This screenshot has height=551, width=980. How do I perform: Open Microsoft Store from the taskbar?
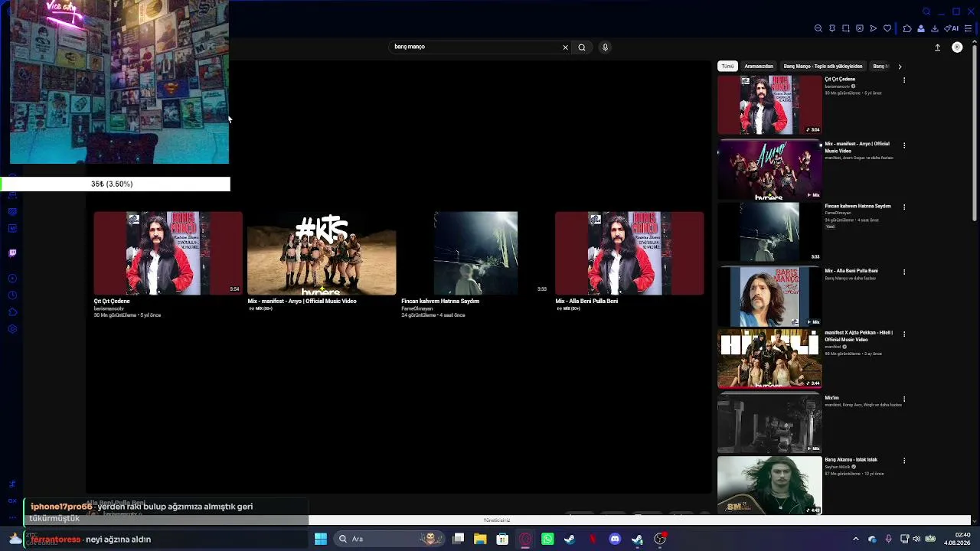click(502, 539)
